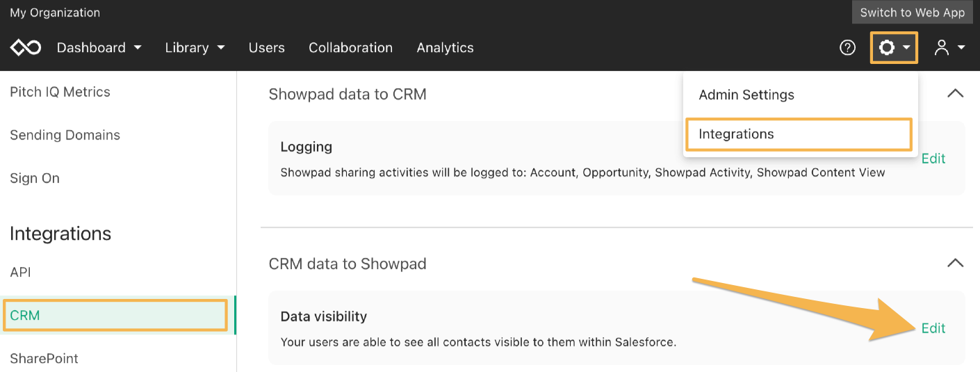980x372 pixels.
Task: Open Sending Domains in the sidebar
Action: click(x=65, y=135)
